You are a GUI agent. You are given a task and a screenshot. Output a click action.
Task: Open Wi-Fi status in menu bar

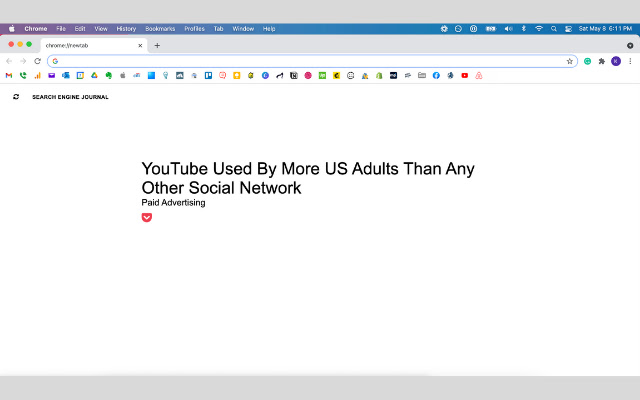(x=539, y=29)
